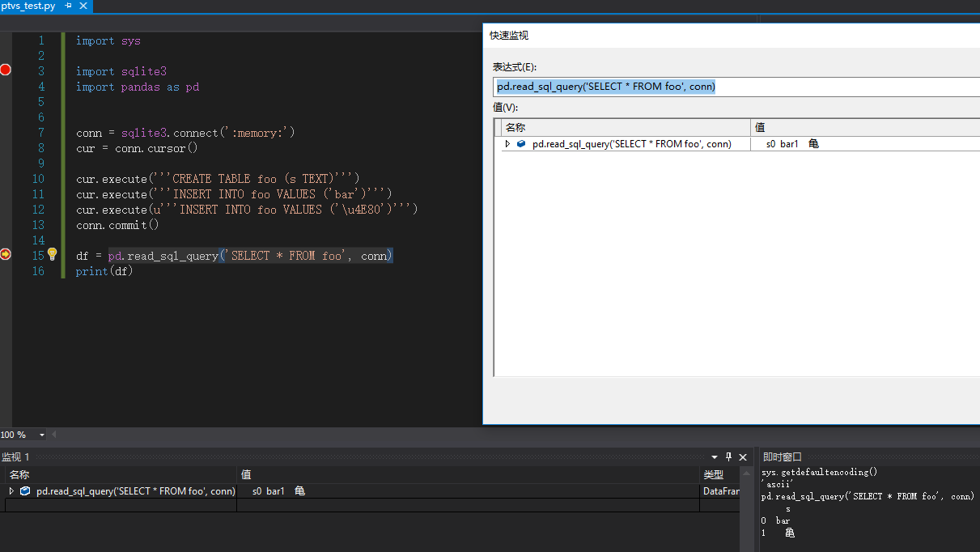Expand pd.read_sql_query row in QuickWatch
The width and height of the screenshot is (980, 552).
pos(507,143)
